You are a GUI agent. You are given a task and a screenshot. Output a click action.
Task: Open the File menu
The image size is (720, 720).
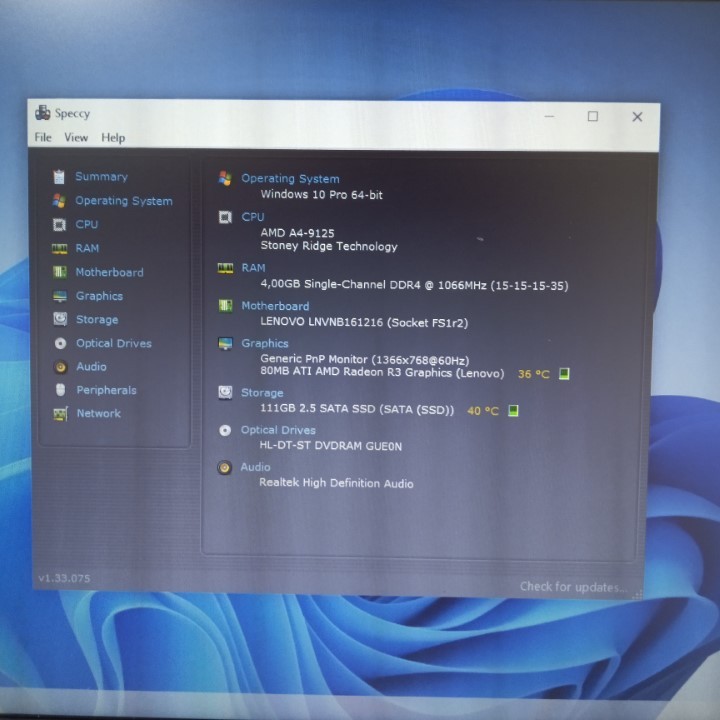tap(43, 138)
